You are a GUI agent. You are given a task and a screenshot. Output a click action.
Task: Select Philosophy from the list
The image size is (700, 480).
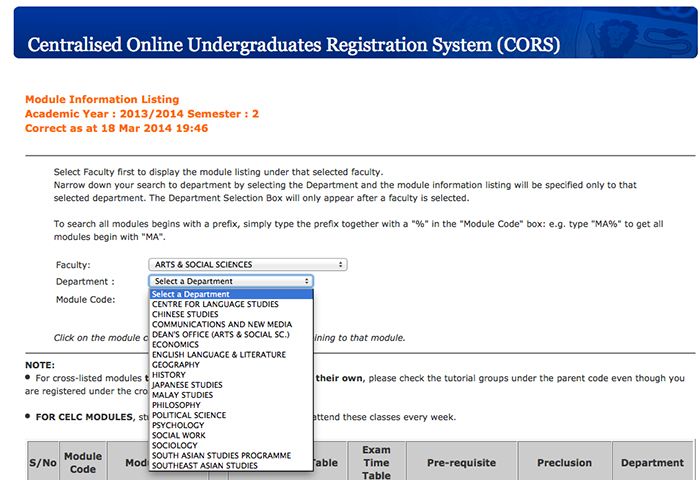coord(231,405)
